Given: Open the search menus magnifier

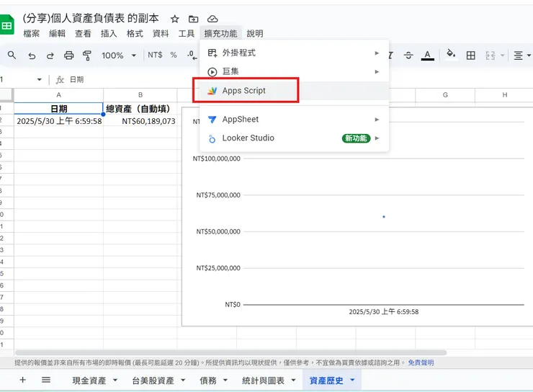Looking at the screenshot, I should point(12,55).
